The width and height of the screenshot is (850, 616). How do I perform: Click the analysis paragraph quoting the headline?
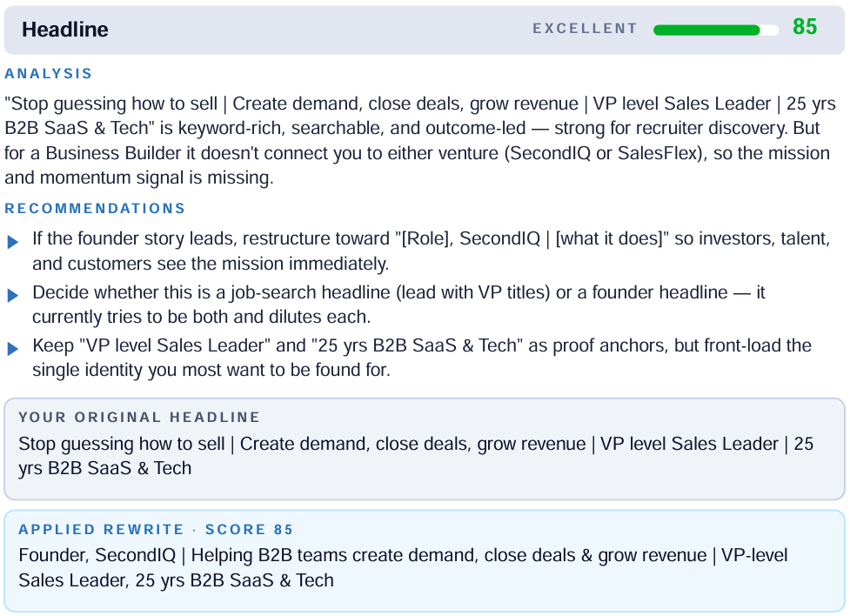[420, 140]
